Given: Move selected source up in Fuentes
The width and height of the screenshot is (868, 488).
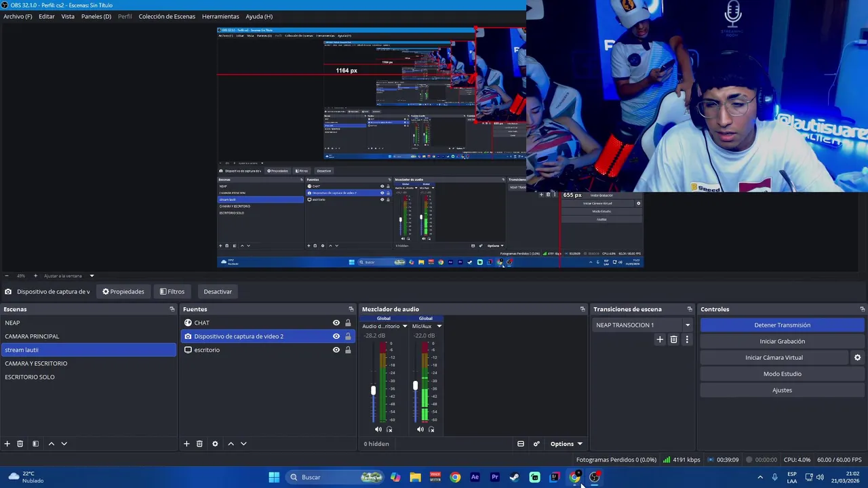Looking at the screenshot, I should (231, 444).
